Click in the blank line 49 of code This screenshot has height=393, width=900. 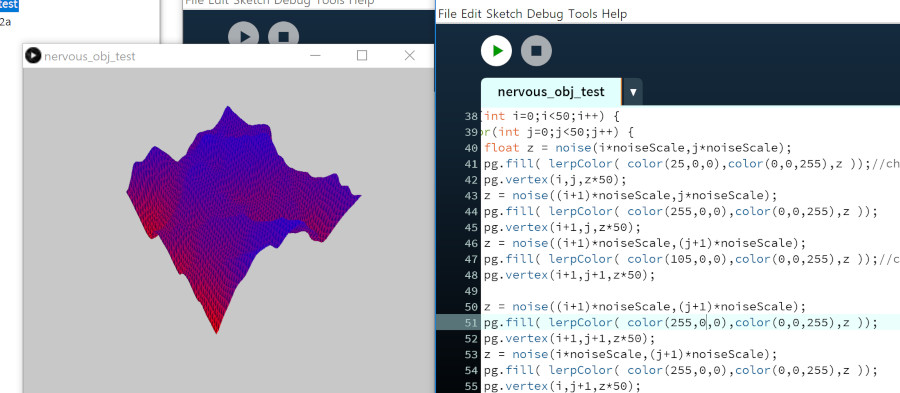(689, 291)
